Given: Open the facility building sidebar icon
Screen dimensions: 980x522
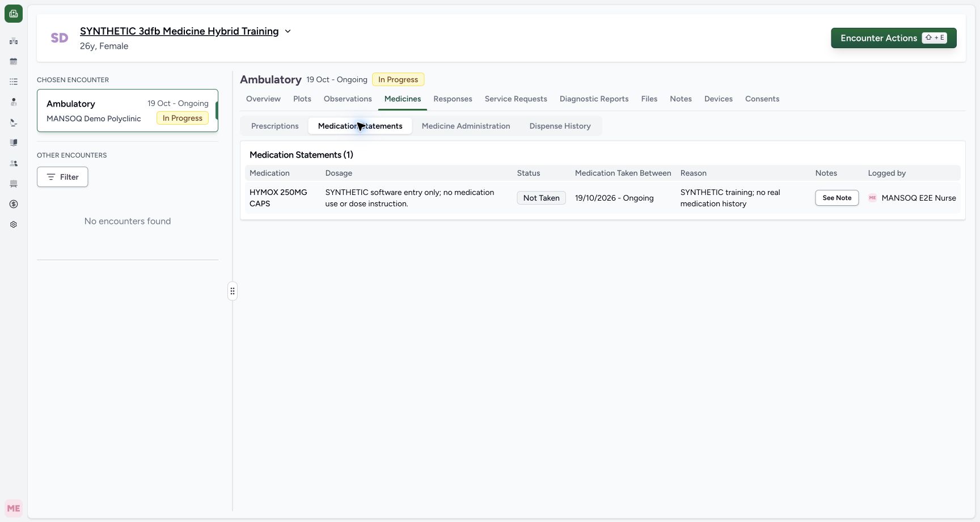Looking at the screenshot, I should pos(14,41).
